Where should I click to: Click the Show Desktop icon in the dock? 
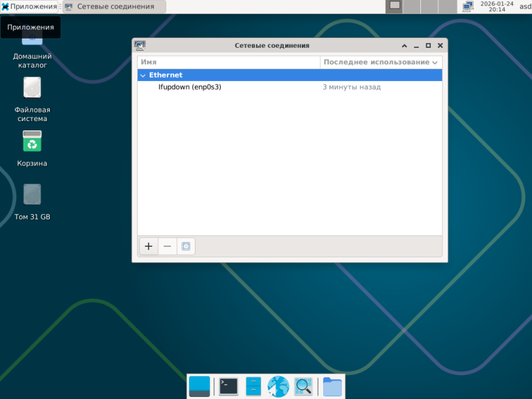point(199,386)
